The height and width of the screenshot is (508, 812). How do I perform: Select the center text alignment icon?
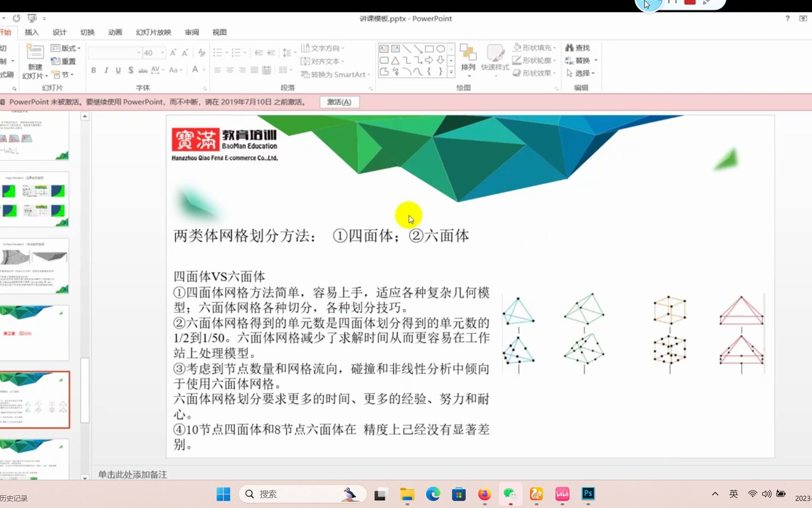click(229, 70)
